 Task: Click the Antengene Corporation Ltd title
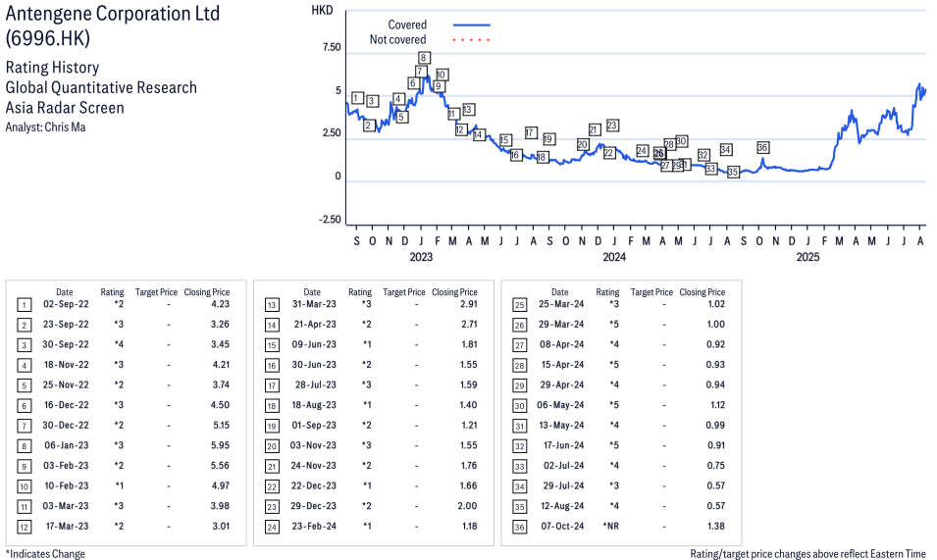113,13
